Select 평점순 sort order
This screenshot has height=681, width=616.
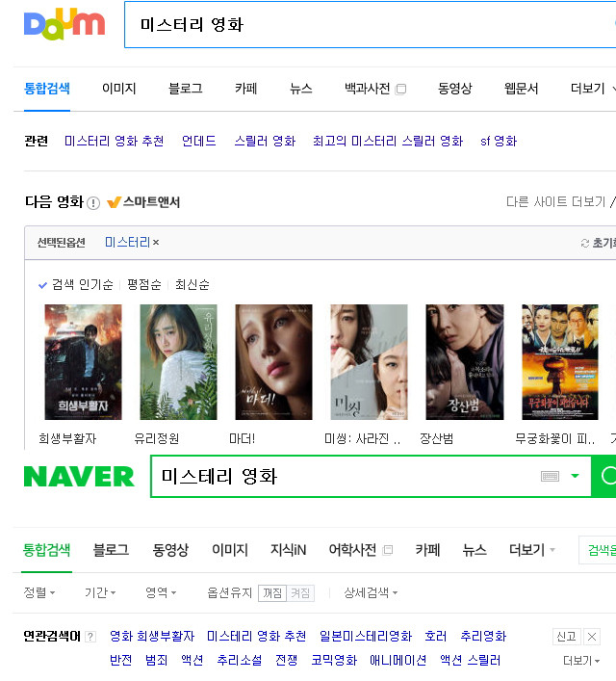click(x=144, y=284)
